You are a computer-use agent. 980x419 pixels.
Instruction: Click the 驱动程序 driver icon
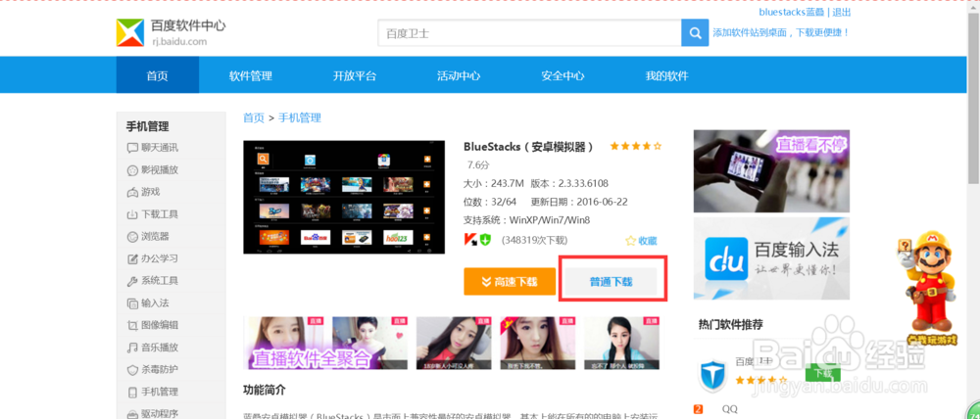tap(132, 413)
